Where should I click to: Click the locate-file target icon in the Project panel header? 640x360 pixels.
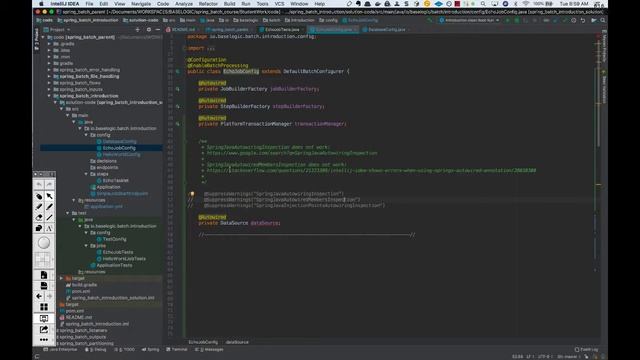[x=138, y=29]
